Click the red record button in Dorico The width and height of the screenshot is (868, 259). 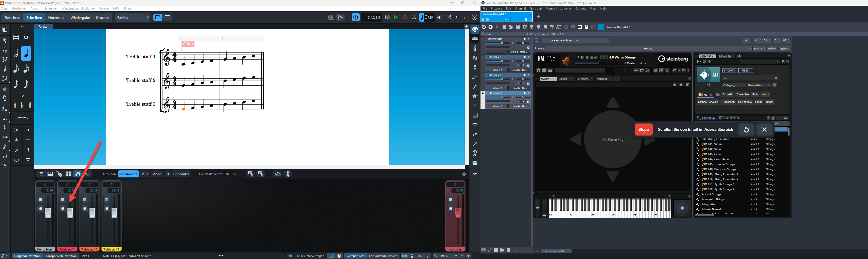(405, 18)
